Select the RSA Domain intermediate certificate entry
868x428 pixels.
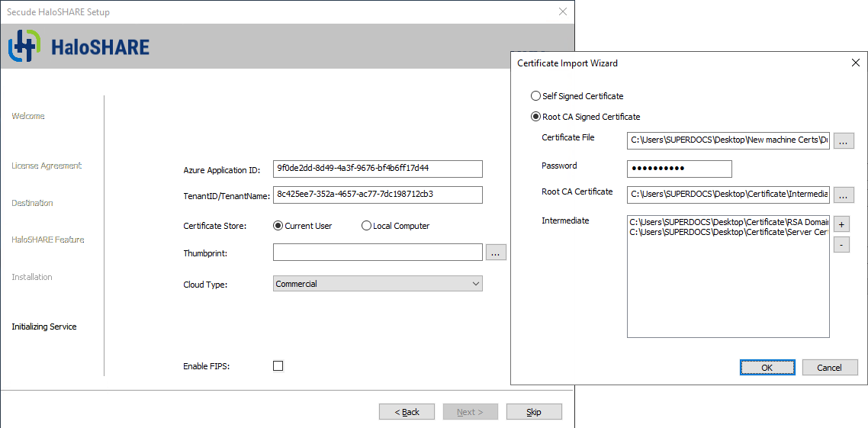(728, 222)
